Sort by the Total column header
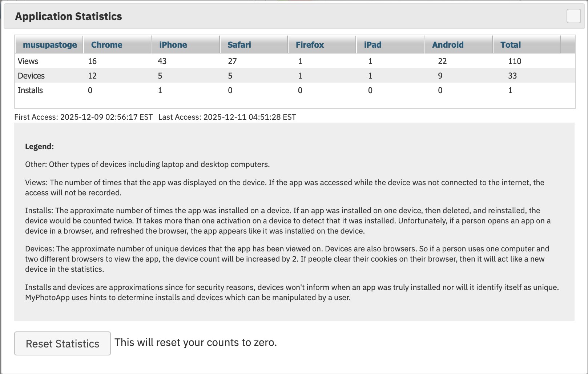 [511, 45]
